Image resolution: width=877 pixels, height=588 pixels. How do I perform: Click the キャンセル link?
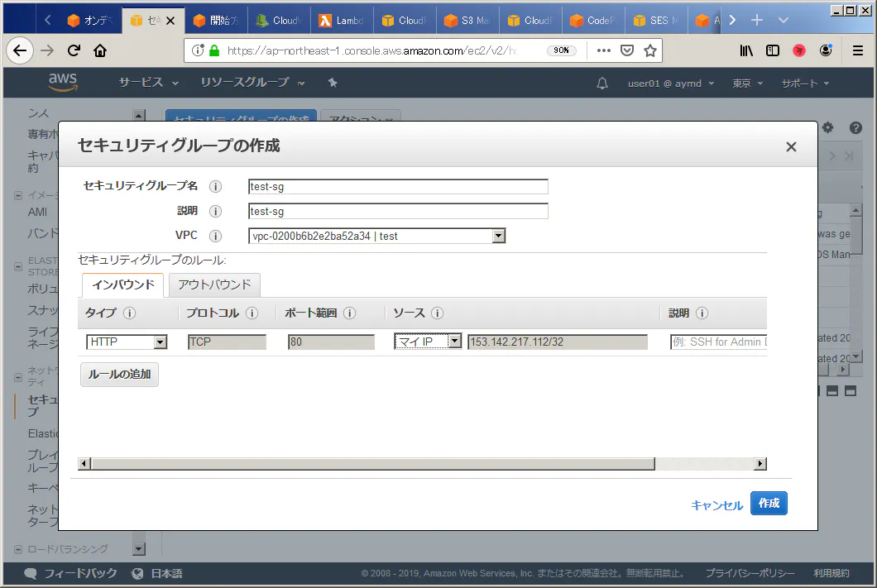point(717,505)
